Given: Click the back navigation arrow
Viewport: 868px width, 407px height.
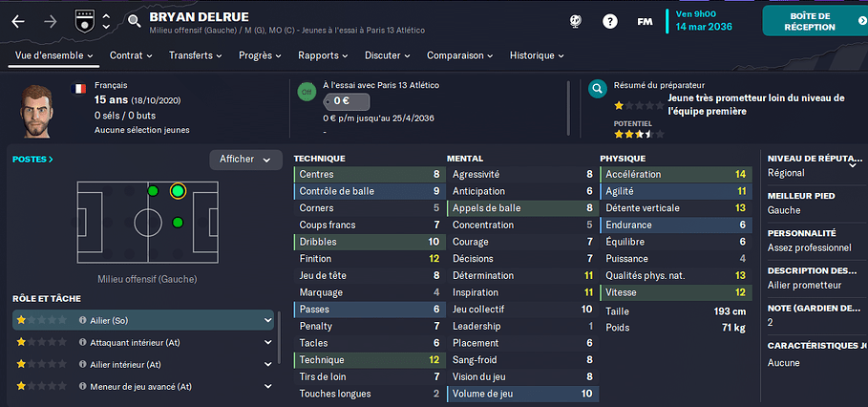Looking at the screenshot, I should tap(18, 22).
